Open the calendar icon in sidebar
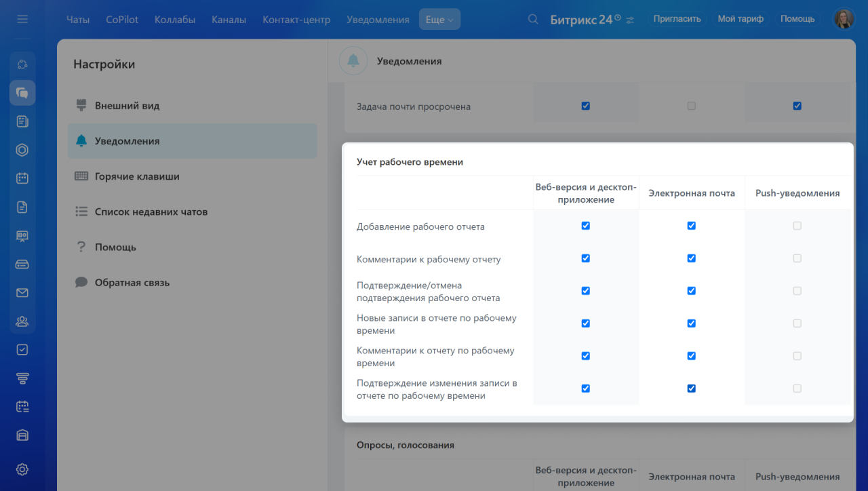 (x=22, y=178)
